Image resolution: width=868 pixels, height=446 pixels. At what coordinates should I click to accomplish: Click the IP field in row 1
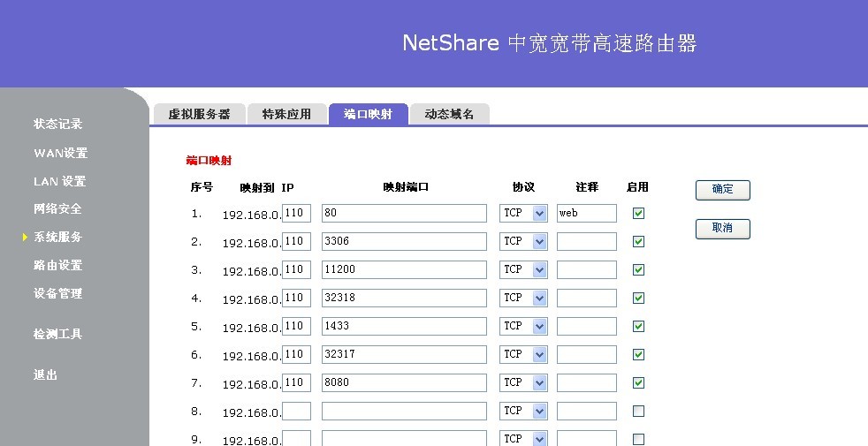coord(296,213)
